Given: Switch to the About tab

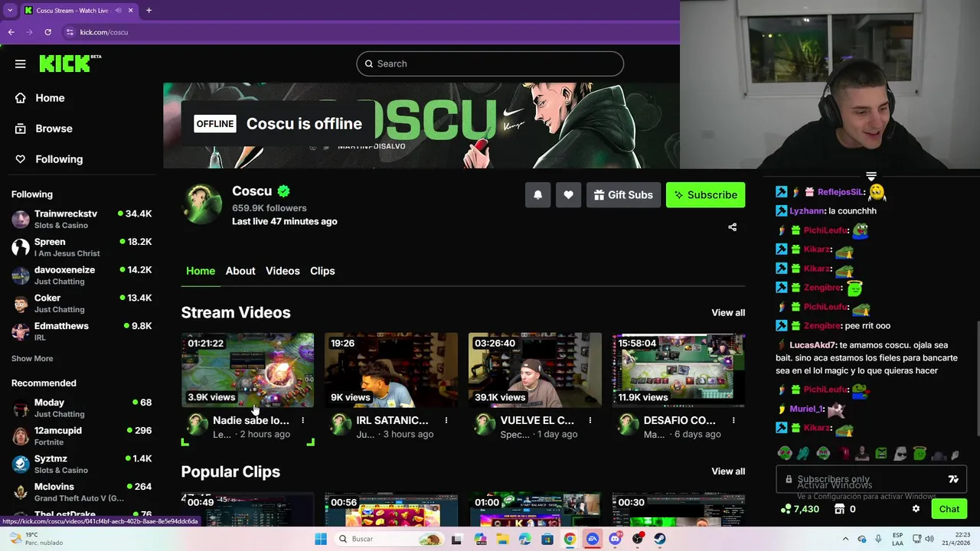Looking at the screenshot, I should coord(240,271).
